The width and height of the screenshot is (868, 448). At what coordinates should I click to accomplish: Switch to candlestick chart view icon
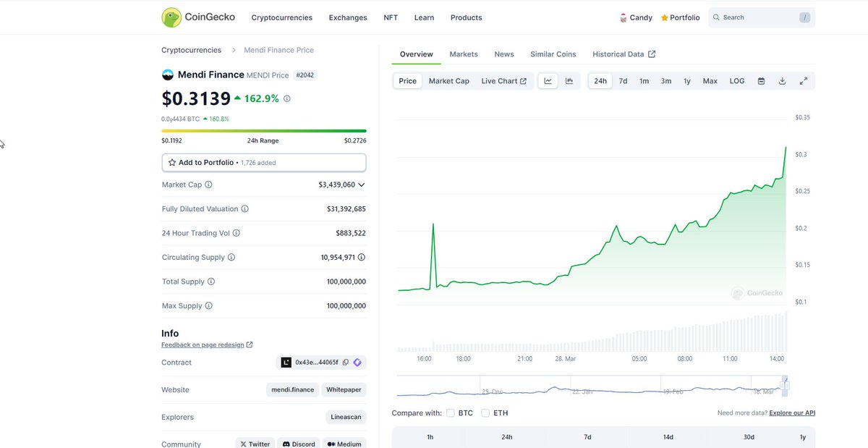click(x=569, y=81)
